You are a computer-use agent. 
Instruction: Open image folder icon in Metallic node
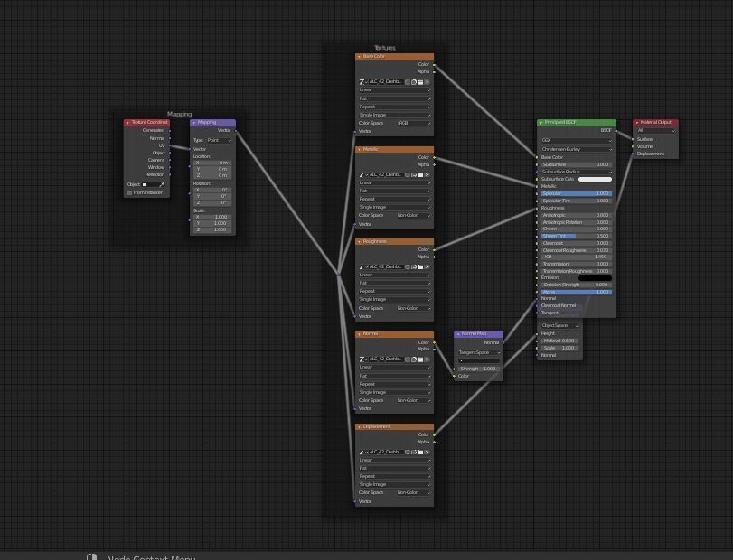tap(420, 174)
